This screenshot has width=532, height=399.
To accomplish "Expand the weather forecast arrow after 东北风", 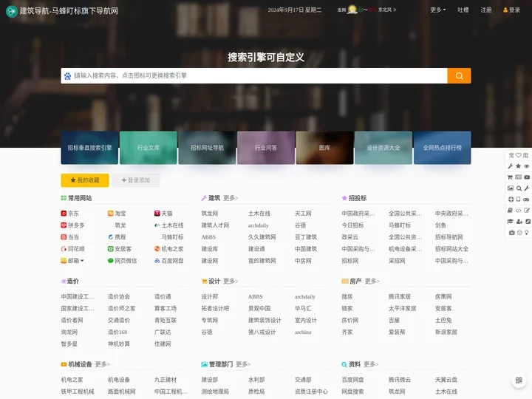I will pyautogui.click(x=395, y=10).
